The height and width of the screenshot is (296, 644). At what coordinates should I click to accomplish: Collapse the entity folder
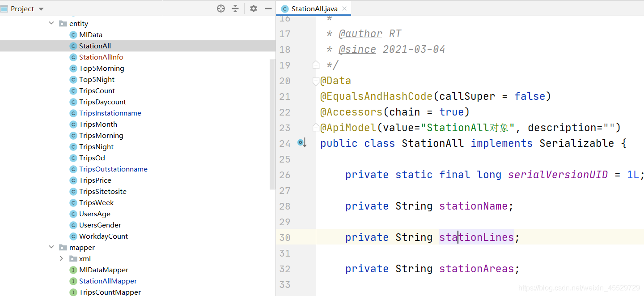tap(51, 23)
